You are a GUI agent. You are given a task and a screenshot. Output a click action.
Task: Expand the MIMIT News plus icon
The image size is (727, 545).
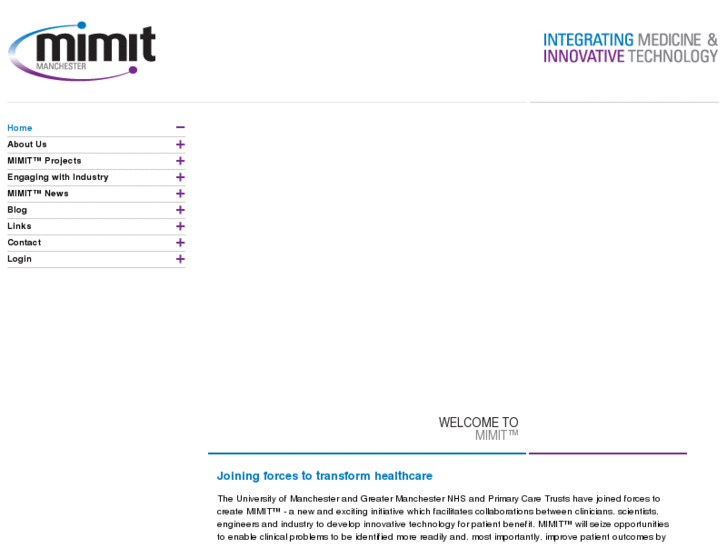coord(180,193)
